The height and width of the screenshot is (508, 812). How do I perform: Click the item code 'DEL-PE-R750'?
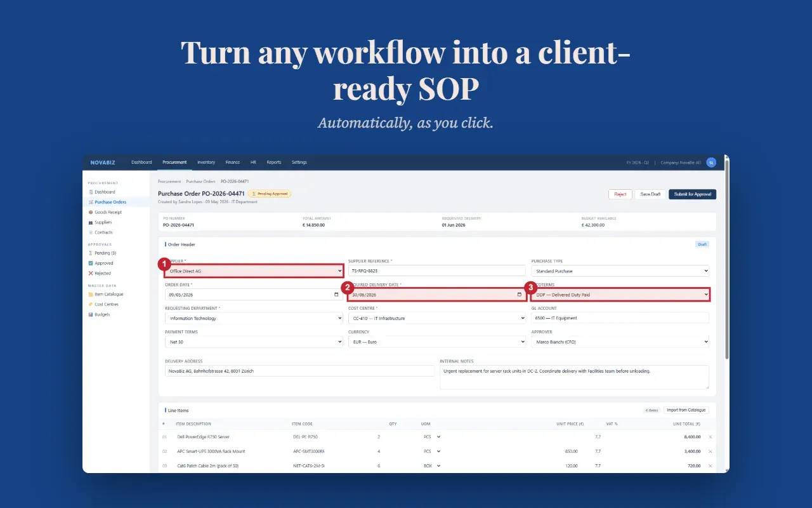click(x=305, y=437)
